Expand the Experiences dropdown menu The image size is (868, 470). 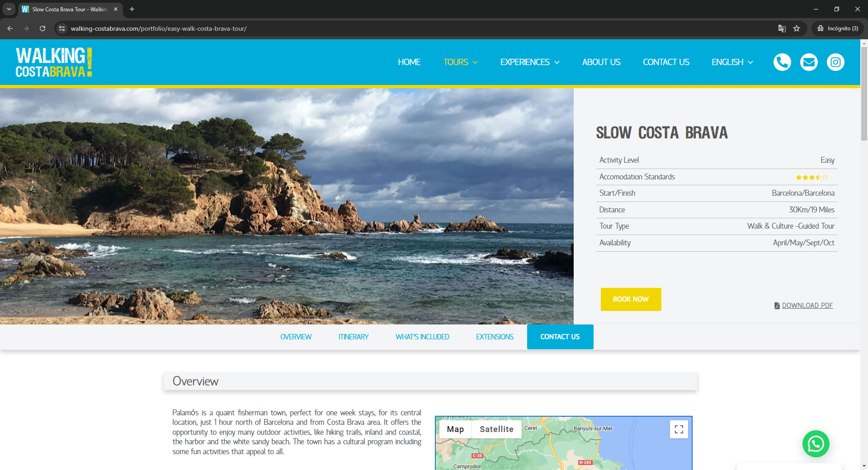pos(529,62)
